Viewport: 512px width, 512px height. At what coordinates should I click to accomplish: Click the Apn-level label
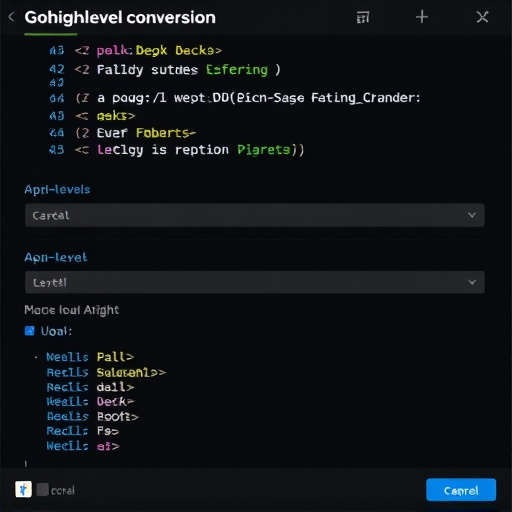click(56, 257)
